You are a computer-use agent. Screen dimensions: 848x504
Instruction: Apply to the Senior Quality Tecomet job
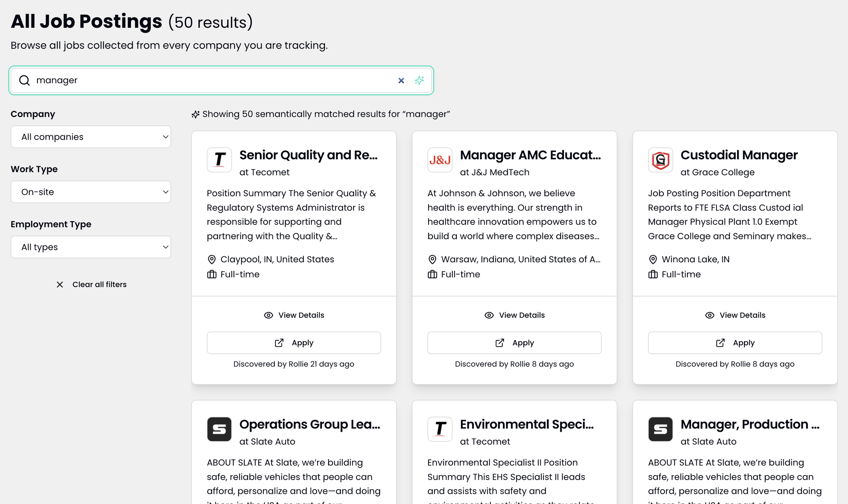294,343
